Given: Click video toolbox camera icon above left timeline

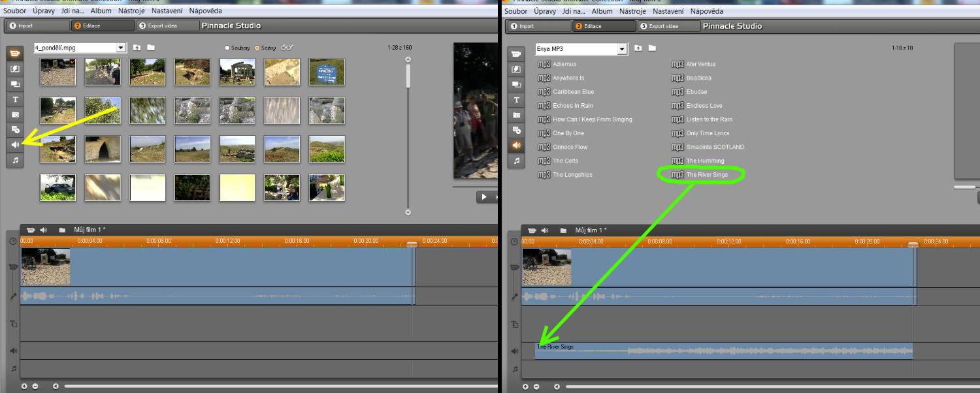Looking at the screenshot, I should point(30,230).
